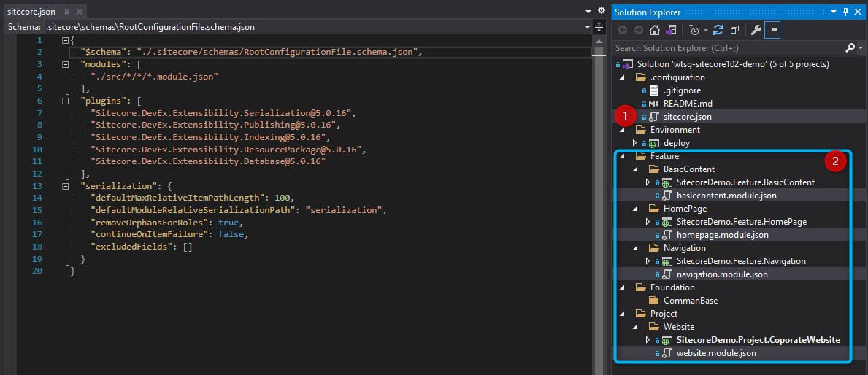Select website.module.json file
The width and height of the screenshot is (868, 375).
pyautogui.click(x=716, y=353)
